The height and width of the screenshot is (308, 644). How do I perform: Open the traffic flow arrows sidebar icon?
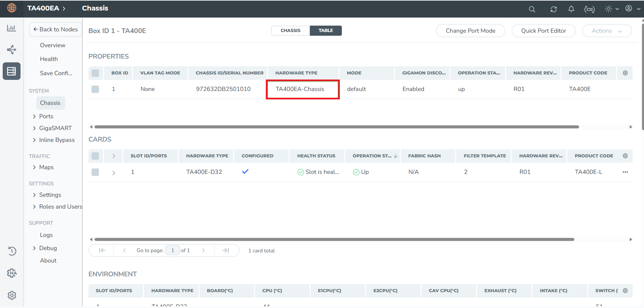[x=11, y=50]
